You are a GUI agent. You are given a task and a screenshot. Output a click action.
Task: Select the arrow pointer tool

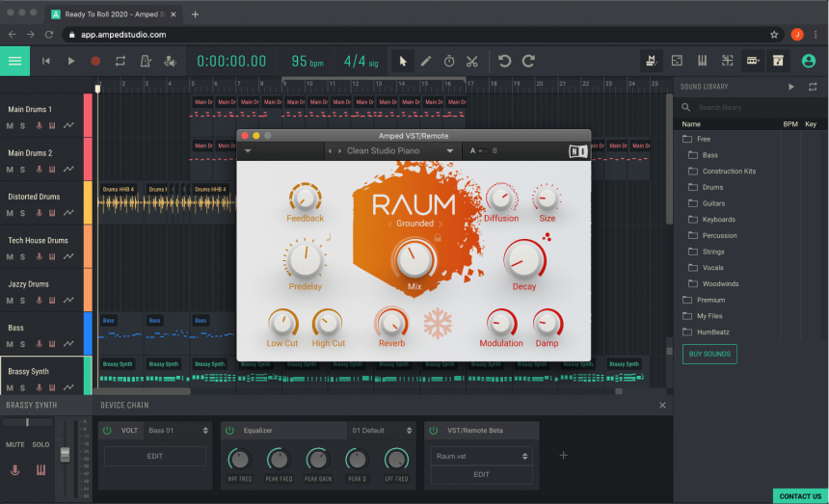pos(403,62)
